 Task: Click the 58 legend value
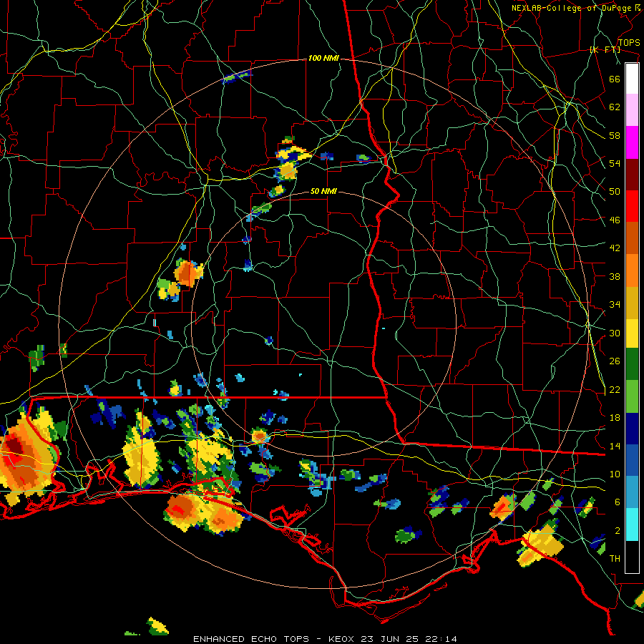(x=615, y=135)
